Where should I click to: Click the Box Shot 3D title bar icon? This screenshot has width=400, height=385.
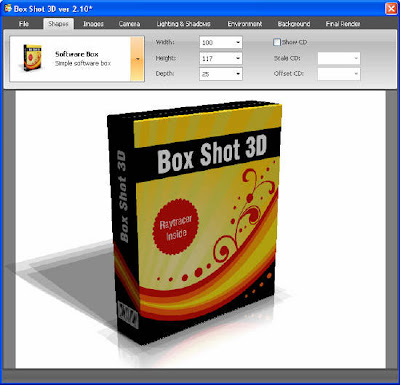[x=8, y=8]
